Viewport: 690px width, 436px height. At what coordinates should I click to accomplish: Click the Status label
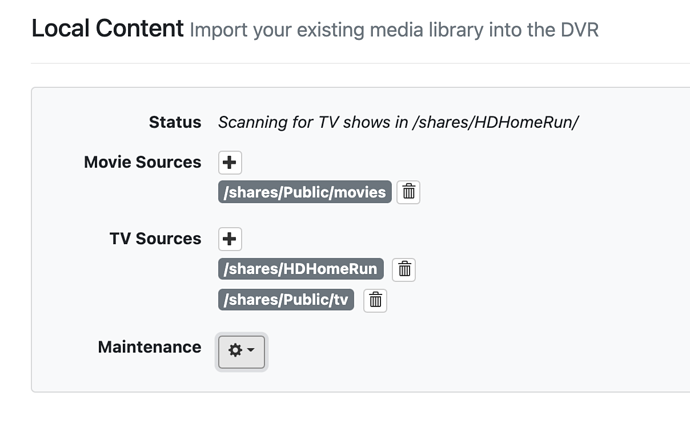coord(175,122)
